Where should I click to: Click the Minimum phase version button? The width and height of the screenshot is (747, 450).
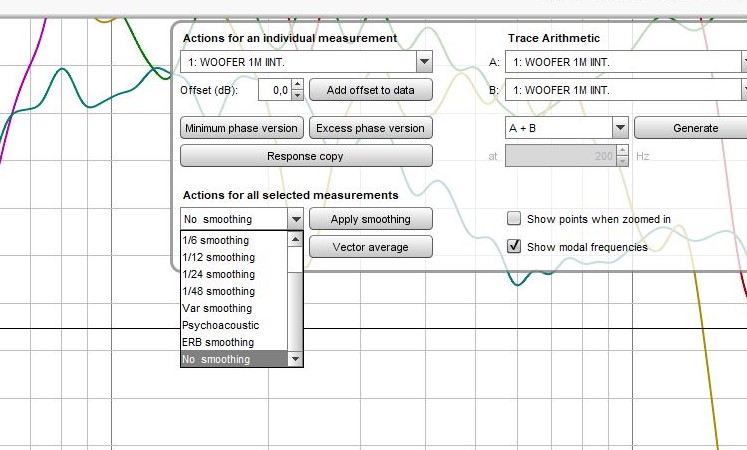(x=241, y=128)
